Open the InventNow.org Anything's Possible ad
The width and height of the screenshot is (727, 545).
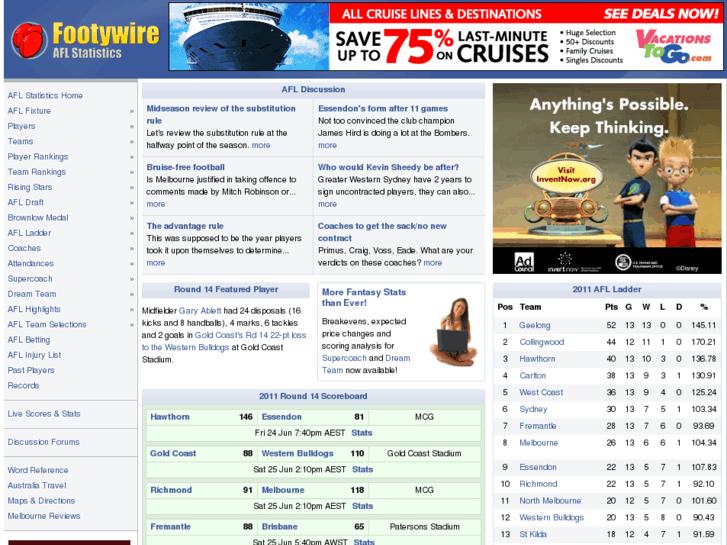(x=607, y=179)
